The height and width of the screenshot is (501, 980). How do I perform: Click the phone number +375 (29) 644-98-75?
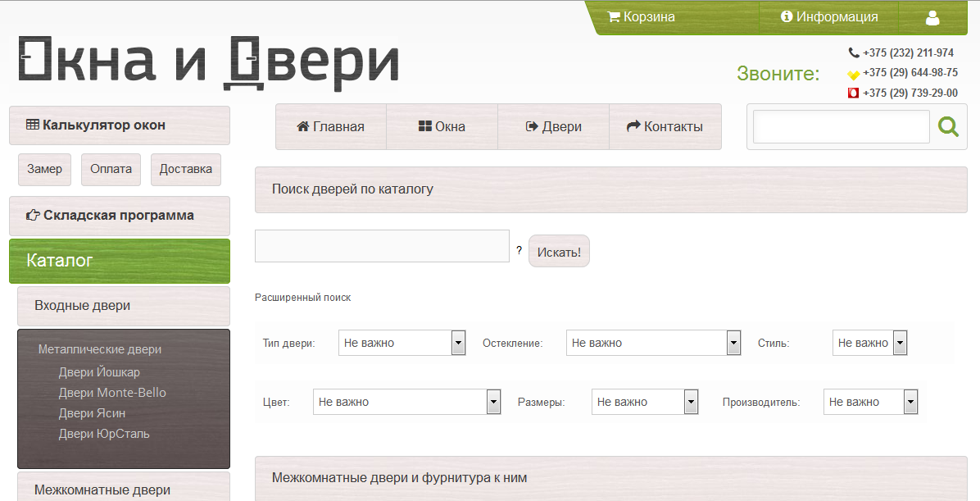coord(910,73)
